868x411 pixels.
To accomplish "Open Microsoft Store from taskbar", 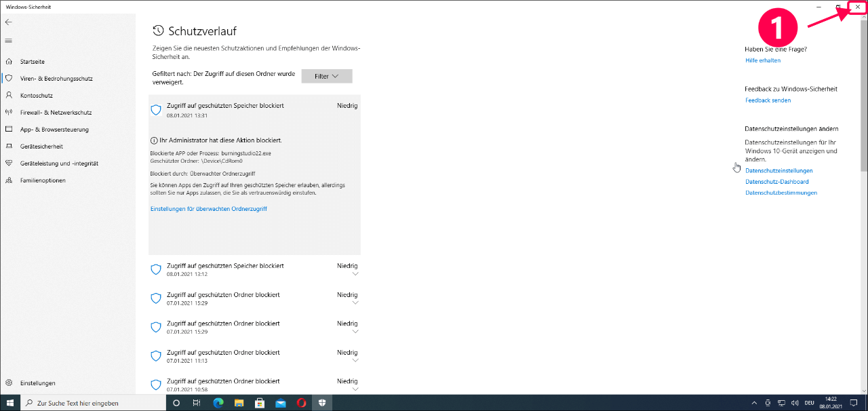I will [x=260, y=403].
